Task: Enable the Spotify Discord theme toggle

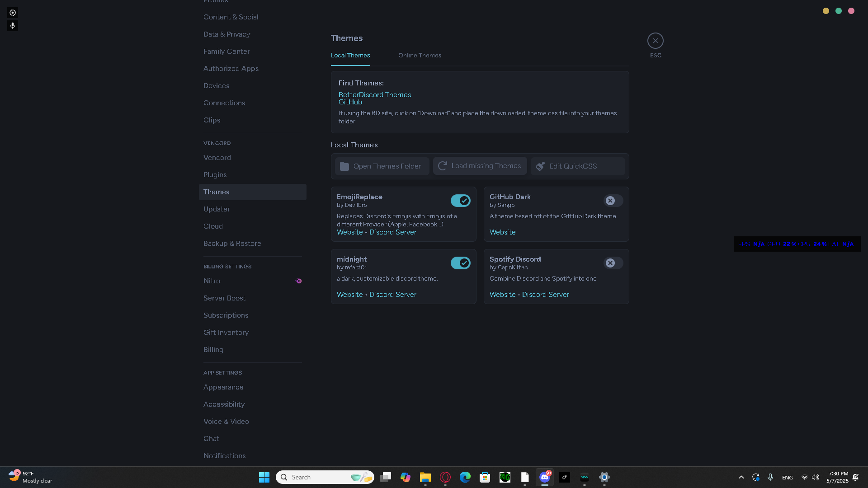Action: pos(613,263)
